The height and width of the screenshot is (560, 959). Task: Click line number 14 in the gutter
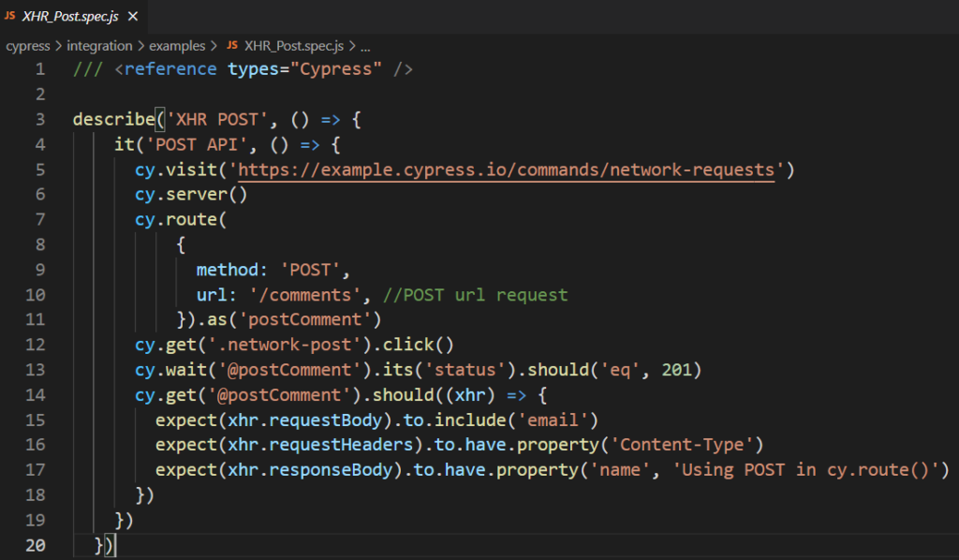click(x=36, y=395)
